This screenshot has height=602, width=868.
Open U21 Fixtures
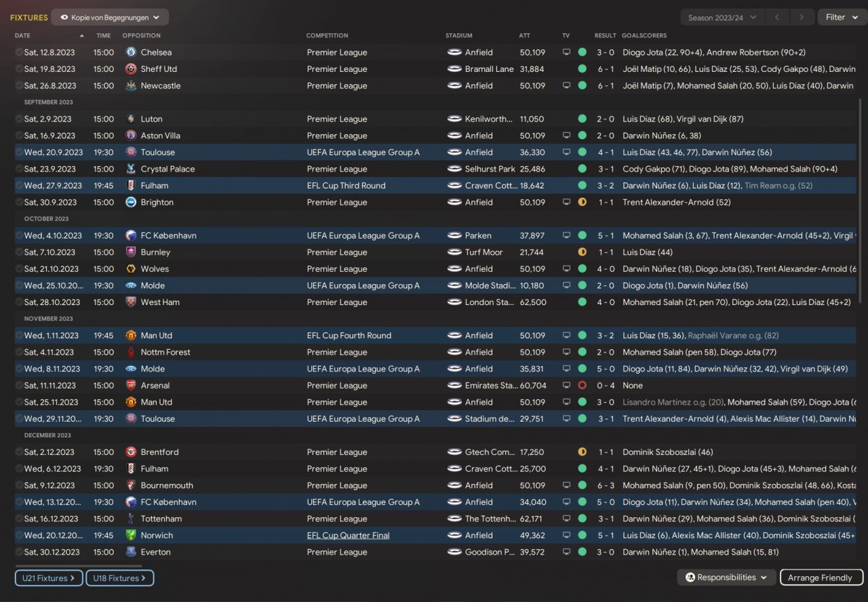tap(49, 578)
